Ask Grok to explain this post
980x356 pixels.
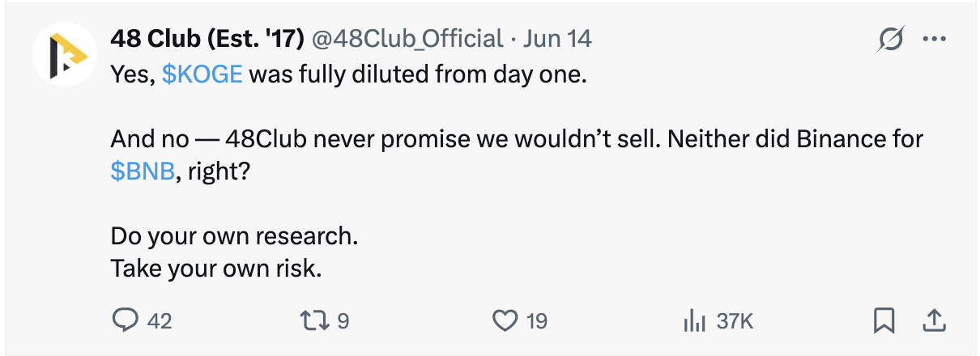891,40
